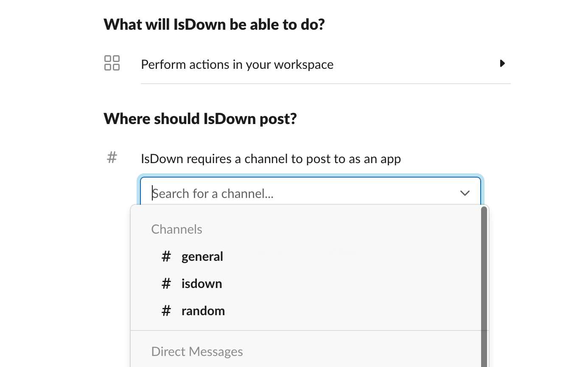Image resolution: width=588 pixels, height=367 pixels.
Task: Click the hash icon next to random
Action: click(x=166, y=311)
